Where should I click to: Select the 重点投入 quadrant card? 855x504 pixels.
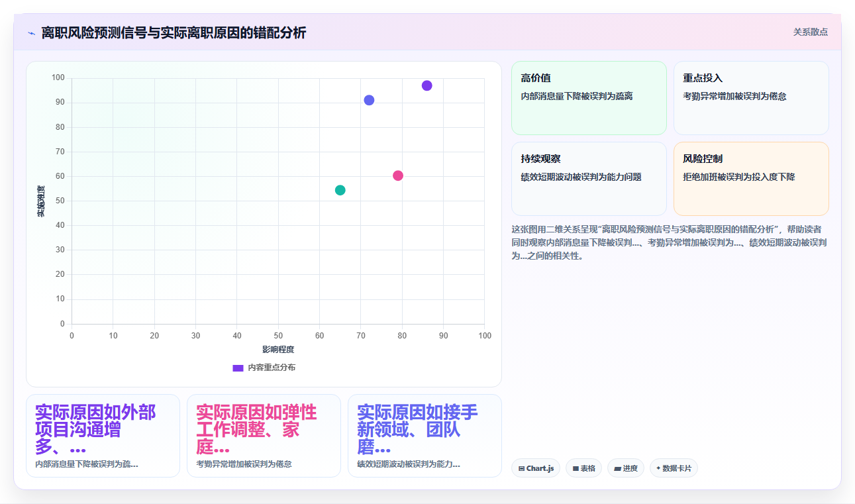(x=751, y=98)
